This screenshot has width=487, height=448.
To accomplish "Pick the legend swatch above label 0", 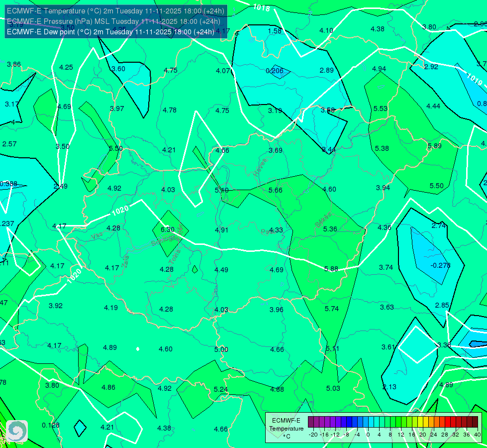I will pos(366,422).
